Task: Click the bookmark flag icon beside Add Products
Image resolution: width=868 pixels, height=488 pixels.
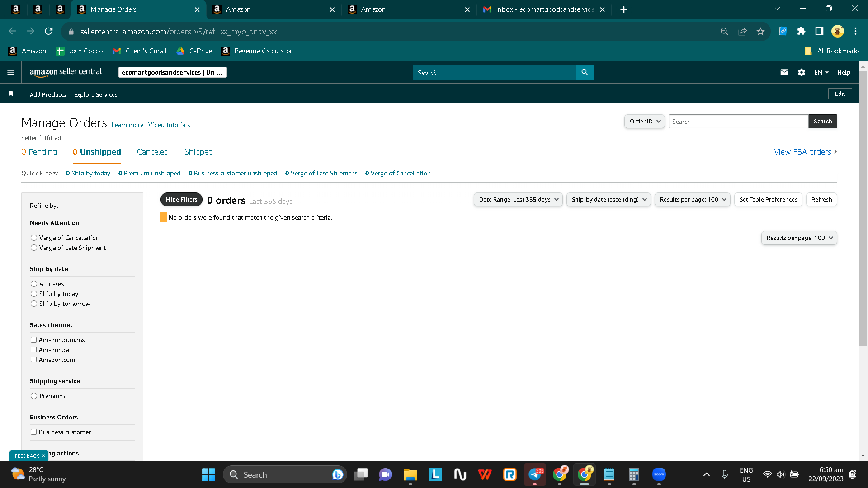Action: pos(11,94)
